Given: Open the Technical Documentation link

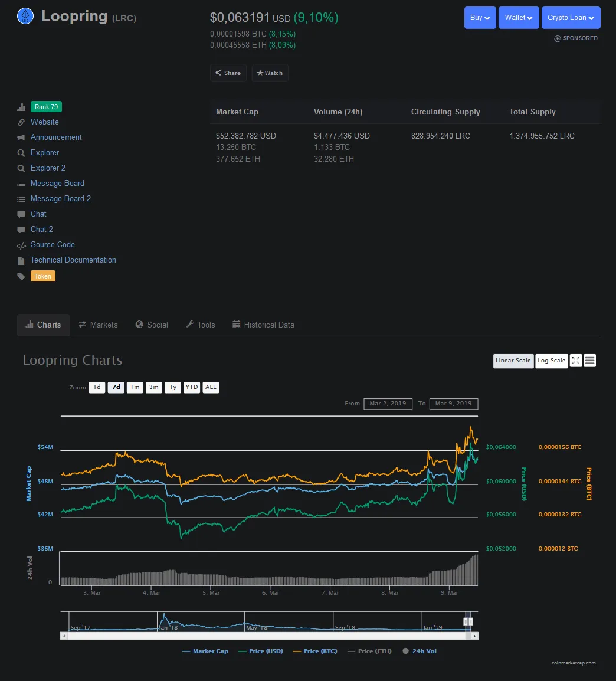Looking at the screenshot, I should pyautogui.click(x=73, y=260).
